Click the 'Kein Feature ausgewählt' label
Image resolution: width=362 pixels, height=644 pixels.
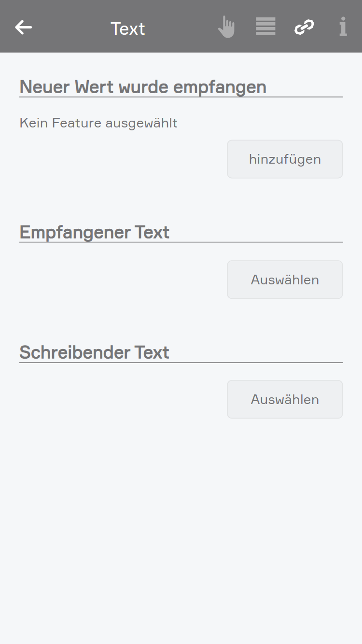(x=98, y=123)
